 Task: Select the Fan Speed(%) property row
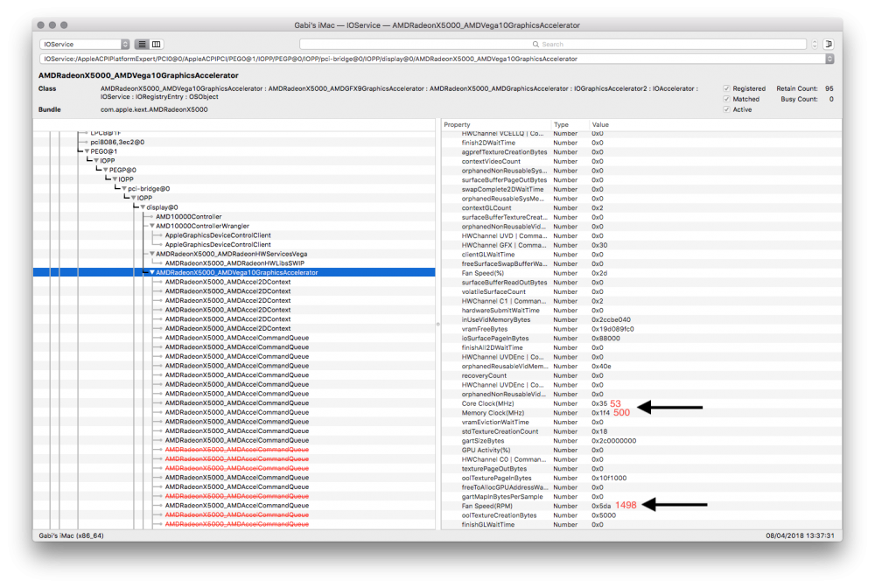pos(641,273)
